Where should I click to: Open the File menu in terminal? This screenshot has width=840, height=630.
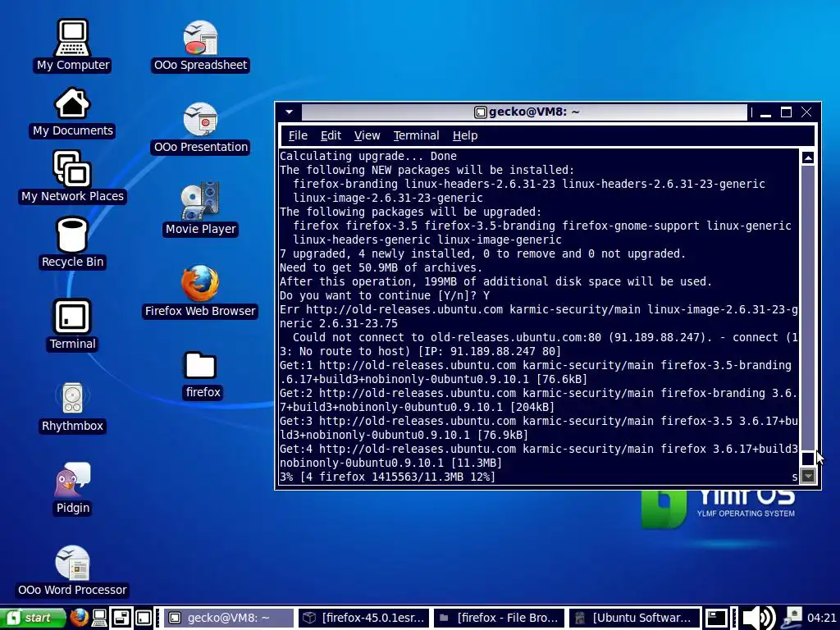coord(298,135)
